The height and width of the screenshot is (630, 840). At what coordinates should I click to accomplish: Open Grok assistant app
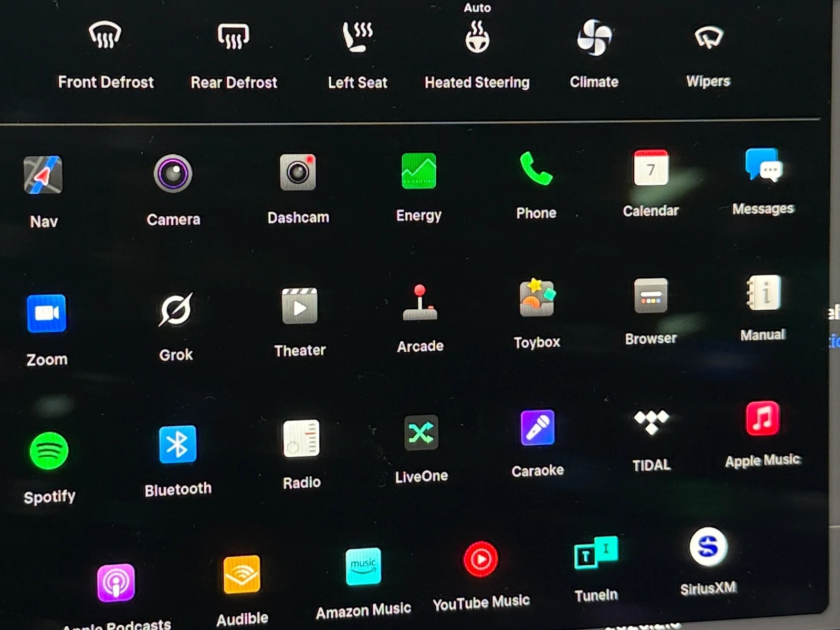[176, 310]
